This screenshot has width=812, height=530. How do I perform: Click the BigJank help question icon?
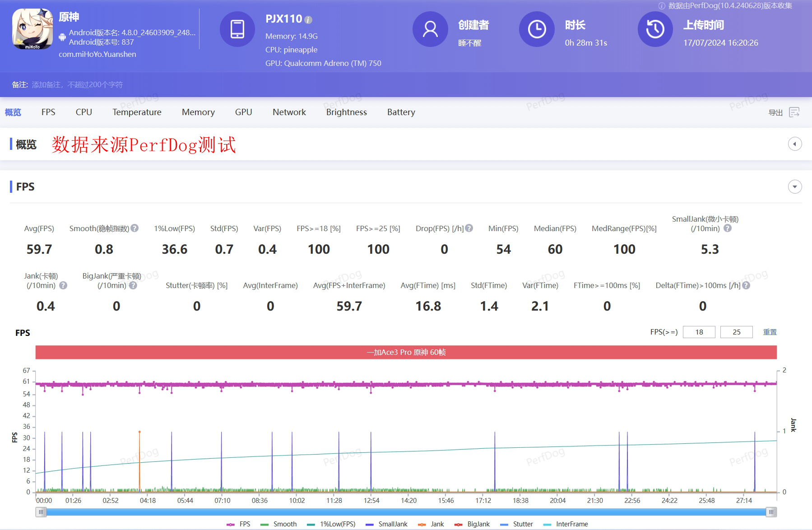coord(133,285)
